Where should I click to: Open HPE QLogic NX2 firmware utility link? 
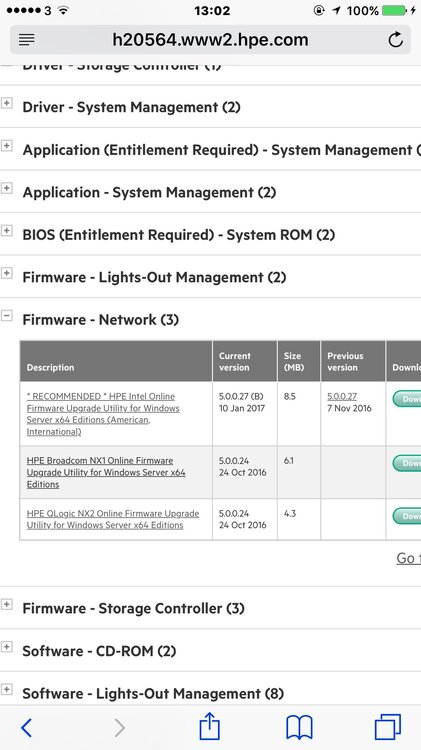click(113, 519)
